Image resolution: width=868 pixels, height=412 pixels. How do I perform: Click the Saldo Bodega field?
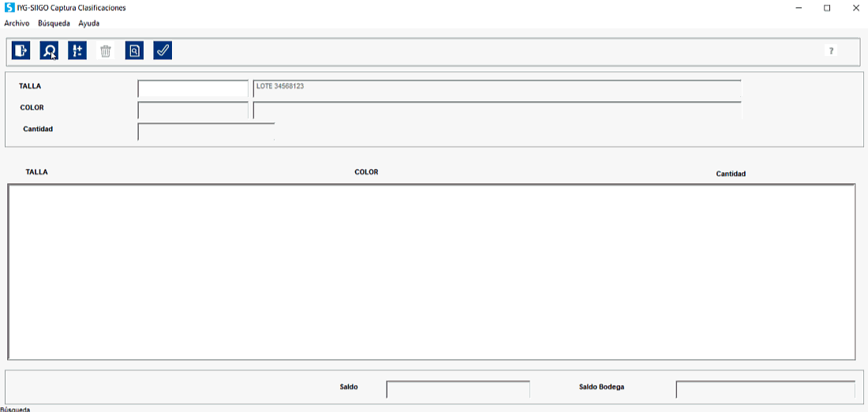765,389
